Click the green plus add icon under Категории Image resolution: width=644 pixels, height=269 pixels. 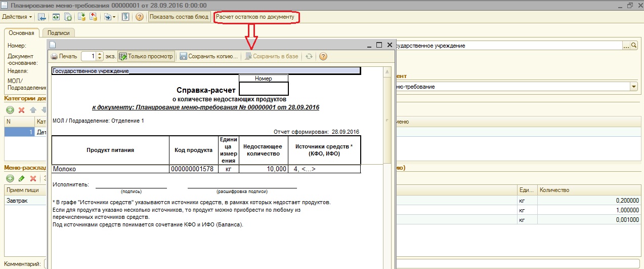[10, 110]
